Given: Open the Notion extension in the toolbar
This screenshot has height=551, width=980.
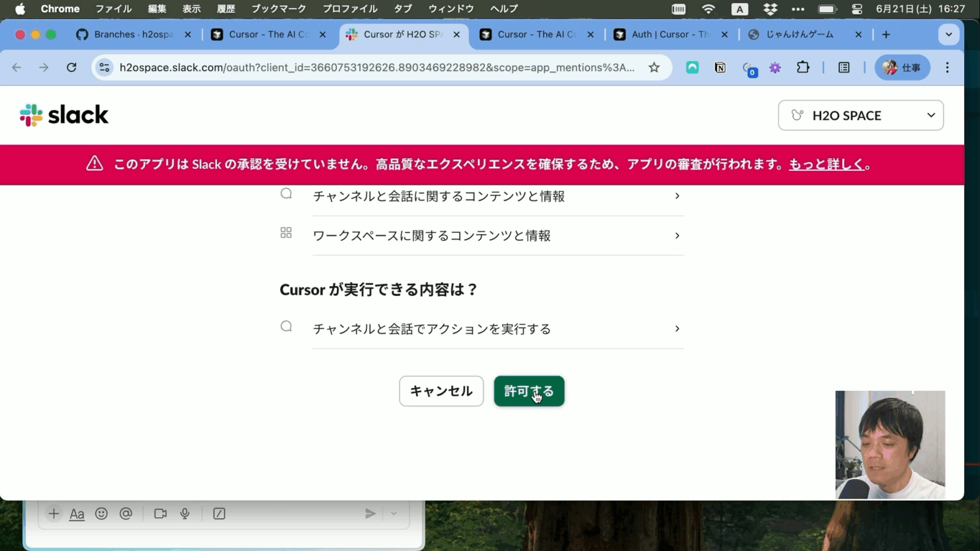Looking at the screenshot, I should (x=720, y=67).
